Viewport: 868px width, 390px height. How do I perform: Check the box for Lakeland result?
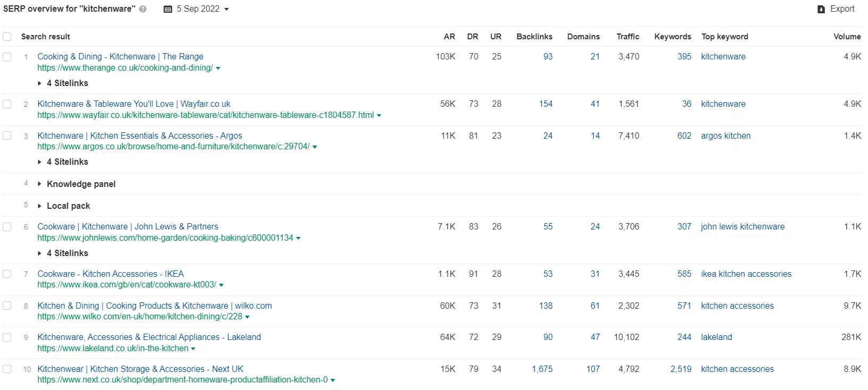click(x=7, y=337)
